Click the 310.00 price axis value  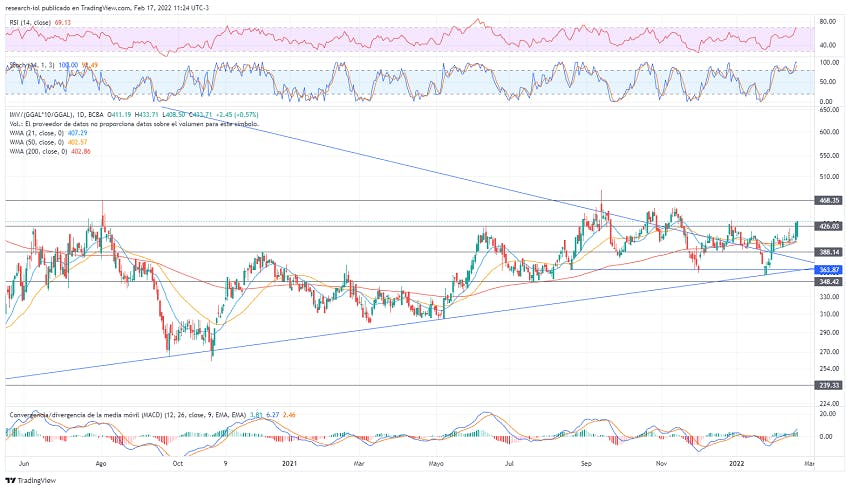(829, 314)
